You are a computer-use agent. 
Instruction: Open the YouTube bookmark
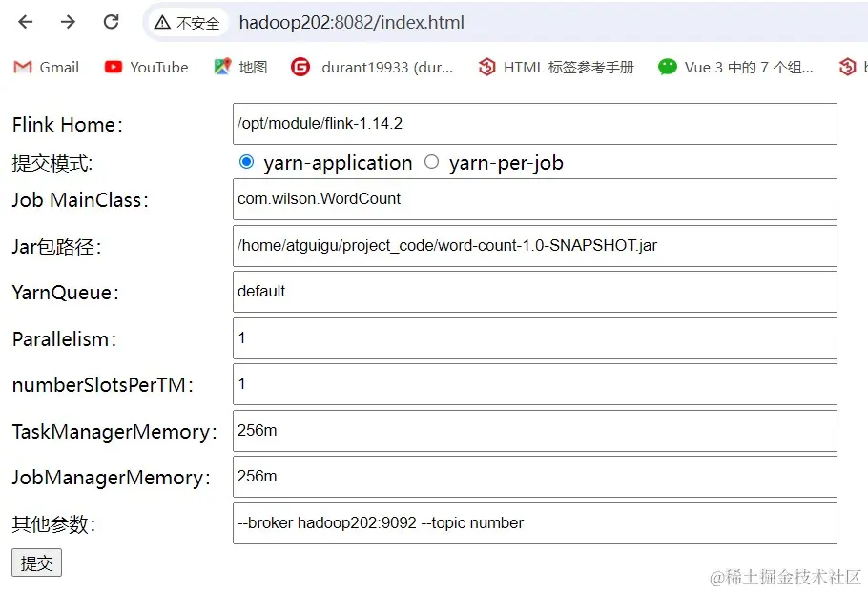coord(146,67)
